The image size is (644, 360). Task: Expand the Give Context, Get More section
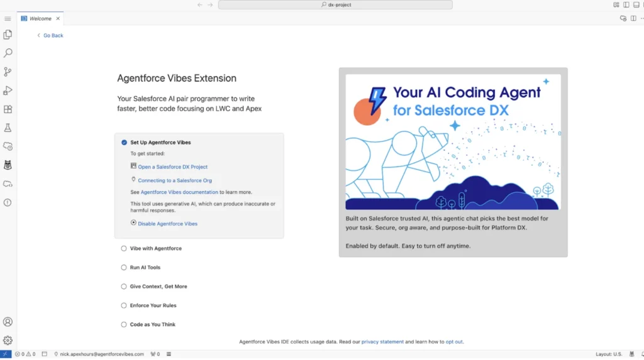[x=158, y=286]
